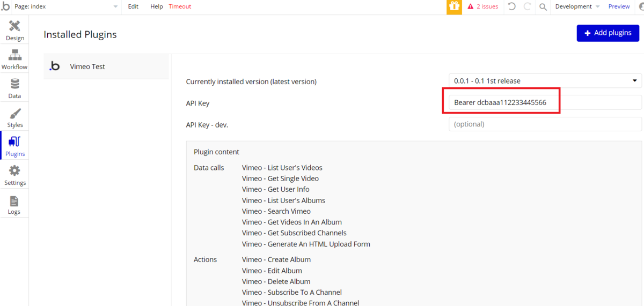
Task: Open the Logs tab in sidebar
Action: pos(14,204)
